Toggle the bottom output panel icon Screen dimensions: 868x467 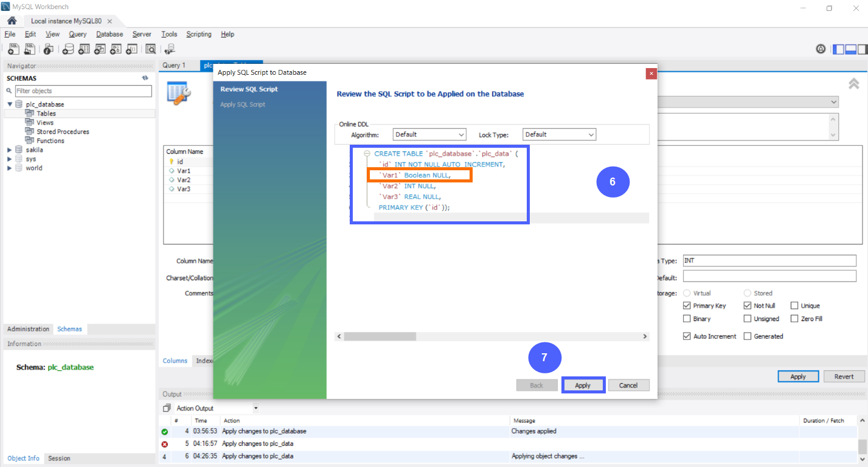tap(851, 49)
